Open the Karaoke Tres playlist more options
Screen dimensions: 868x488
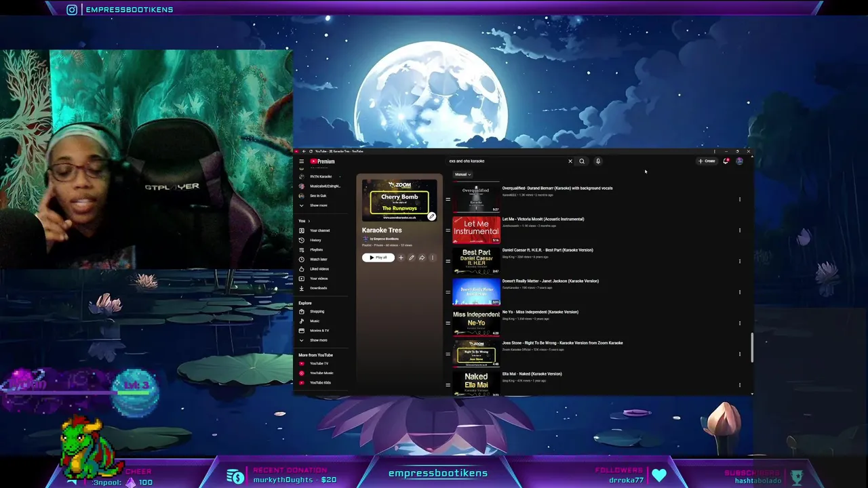[433, 258]
